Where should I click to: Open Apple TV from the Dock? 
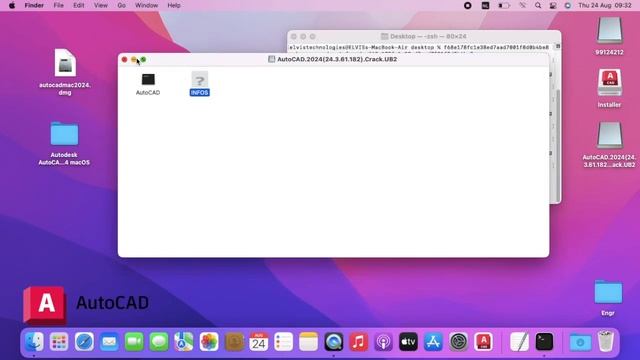click(408, 342)
